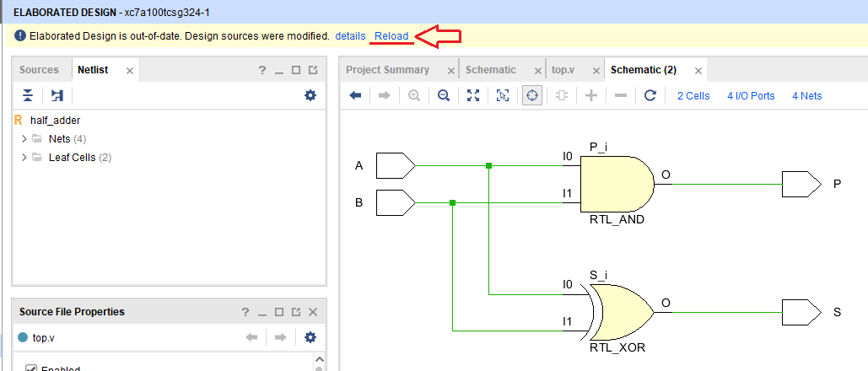Screen dimensions: 868x371
Task: Click the Zoom Fit icon
Action: coord(473,96)
